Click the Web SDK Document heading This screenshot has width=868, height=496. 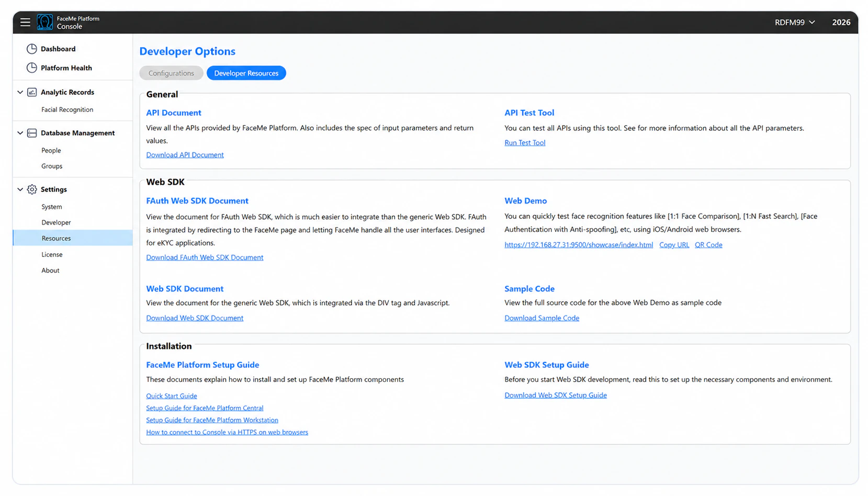(185, 289)
